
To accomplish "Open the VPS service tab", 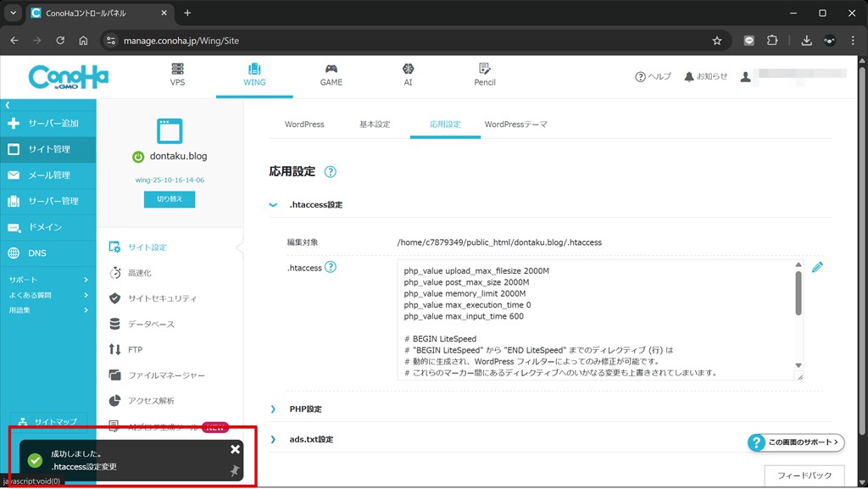I will click(177, 75).
